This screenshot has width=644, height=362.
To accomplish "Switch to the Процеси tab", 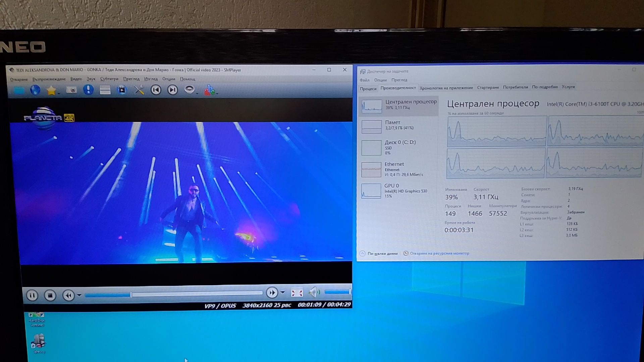I will tap(368, 89).
